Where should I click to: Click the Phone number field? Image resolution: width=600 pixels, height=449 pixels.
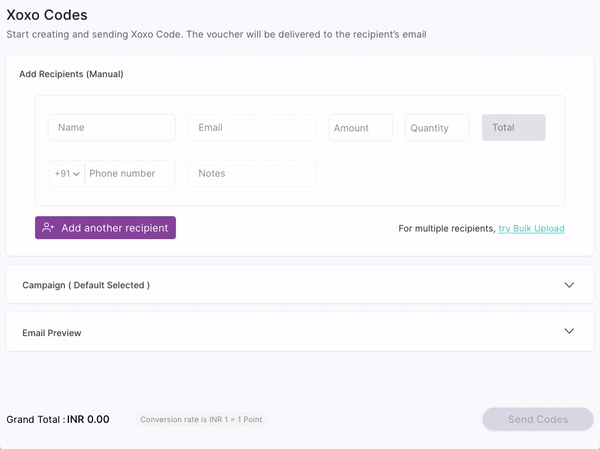(x=130, y=173)
